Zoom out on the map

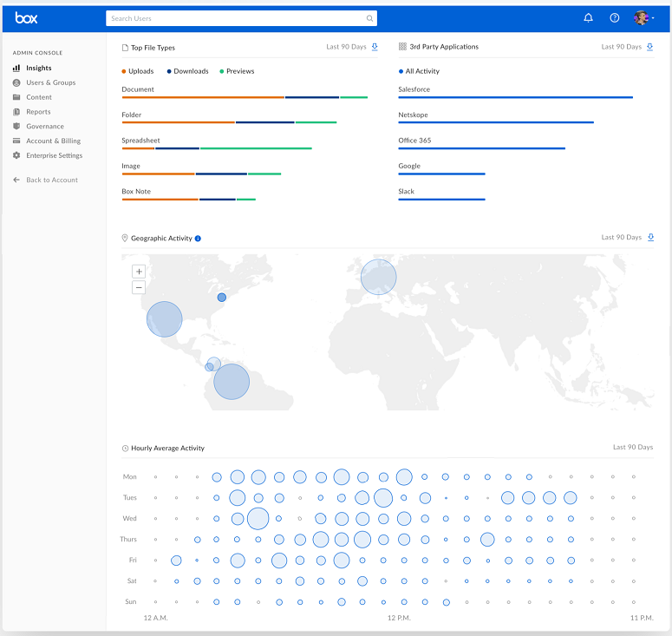click(x=139, y=287)
